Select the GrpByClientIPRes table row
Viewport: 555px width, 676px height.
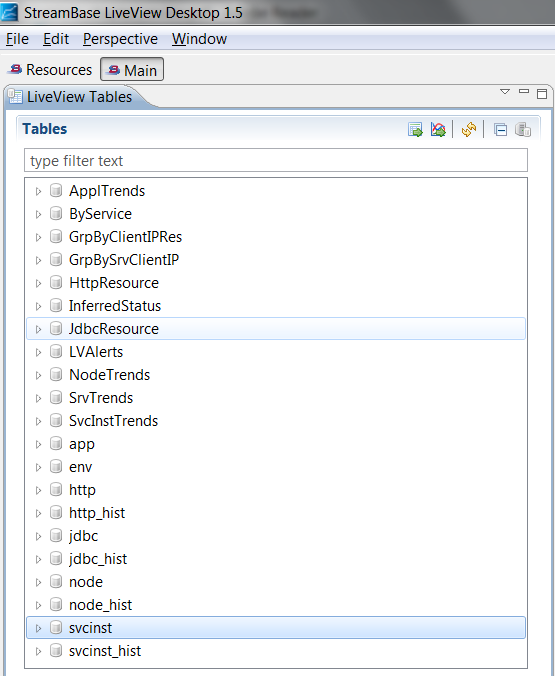[276, 237]
